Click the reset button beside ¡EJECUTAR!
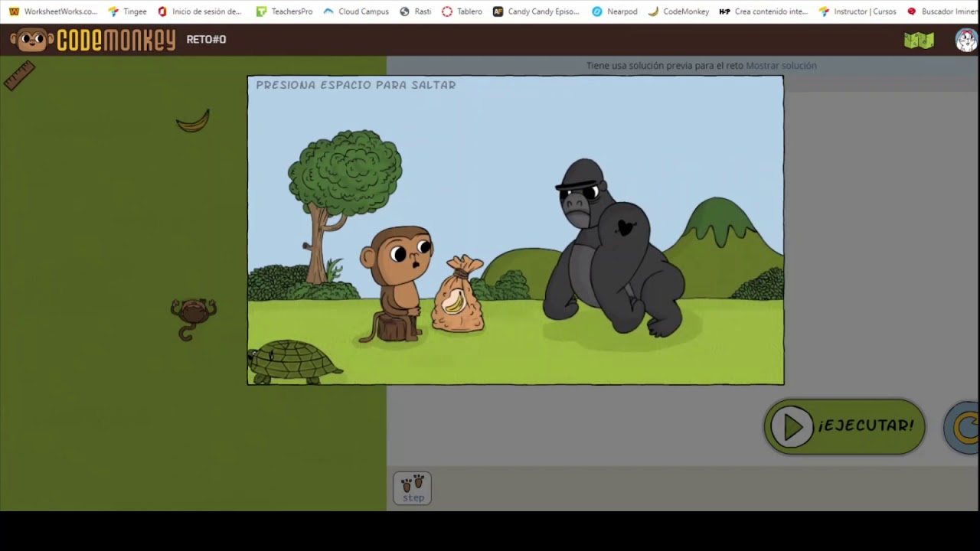The width and height of the screenshot is (980, 551). tap(962, 427)
